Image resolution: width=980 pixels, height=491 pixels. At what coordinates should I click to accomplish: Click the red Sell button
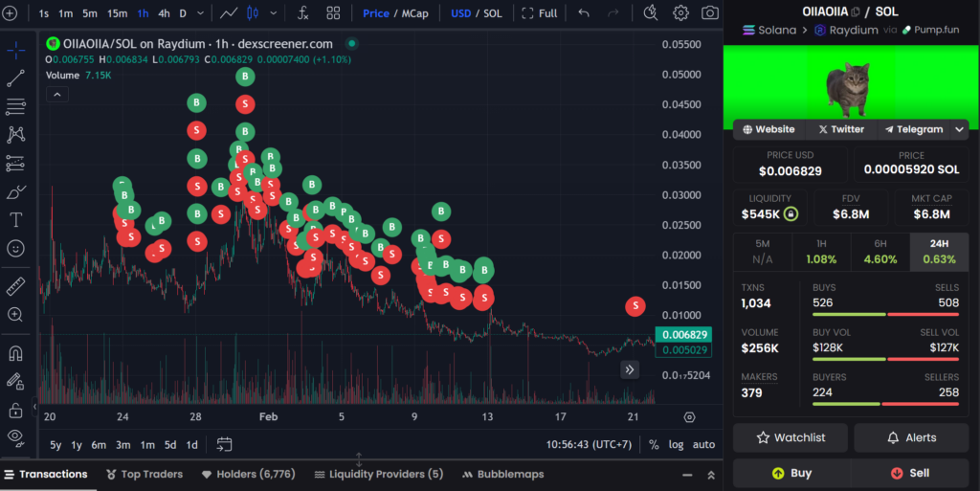pos(910,473)
